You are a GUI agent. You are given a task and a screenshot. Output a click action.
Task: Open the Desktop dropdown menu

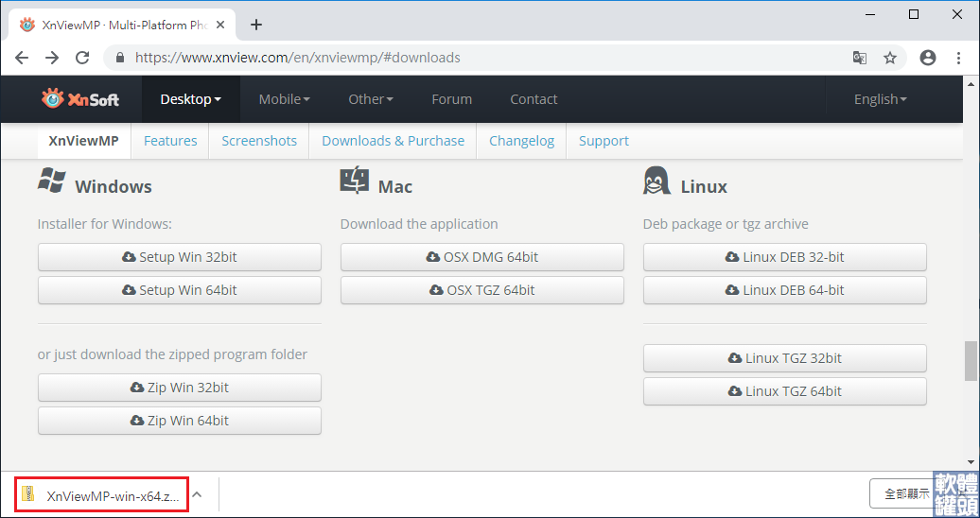click(191, 98)
